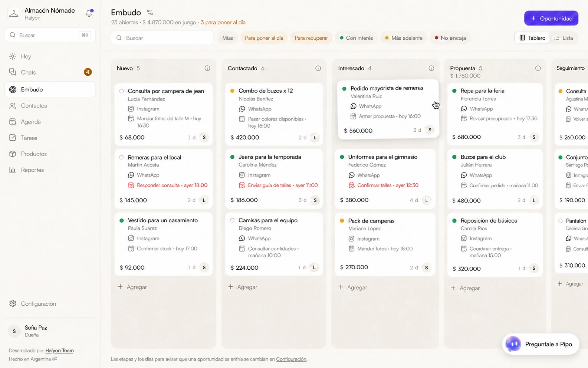Open the Halyon Team link

tap(59, 351)
